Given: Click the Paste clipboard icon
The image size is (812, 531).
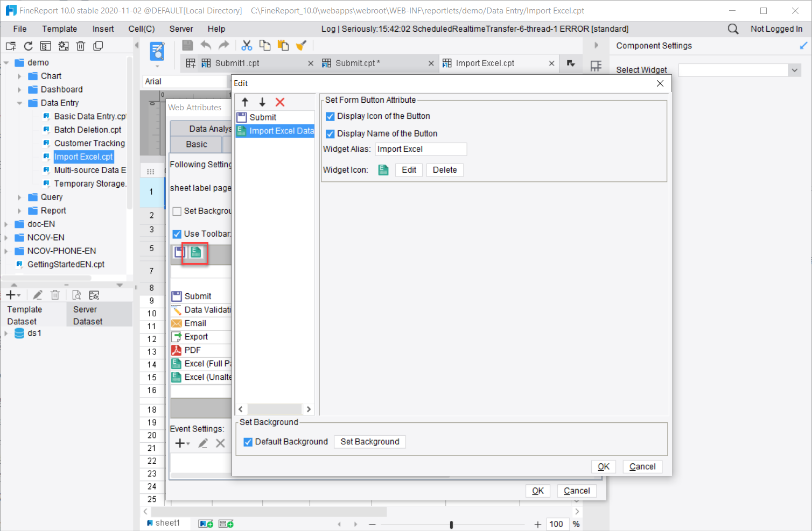Looking at the screenshot, I should tap(283, 45).
